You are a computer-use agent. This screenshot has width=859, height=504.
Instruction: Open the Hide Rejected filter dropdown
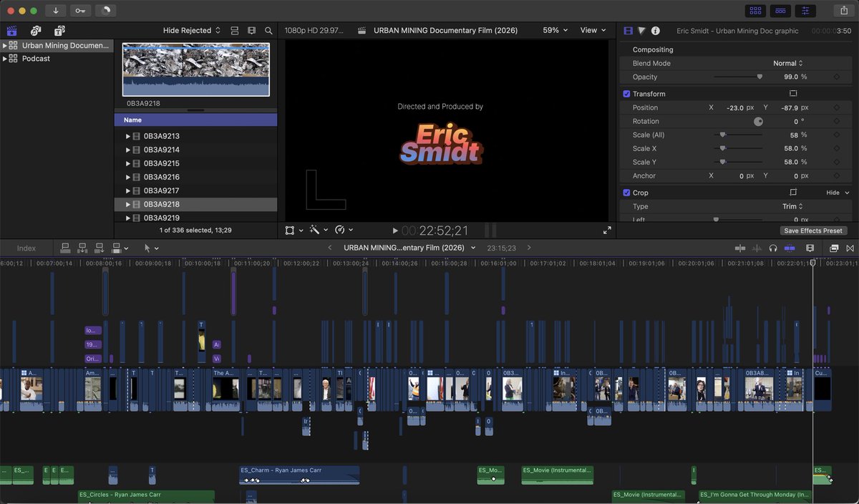[192, 31]
